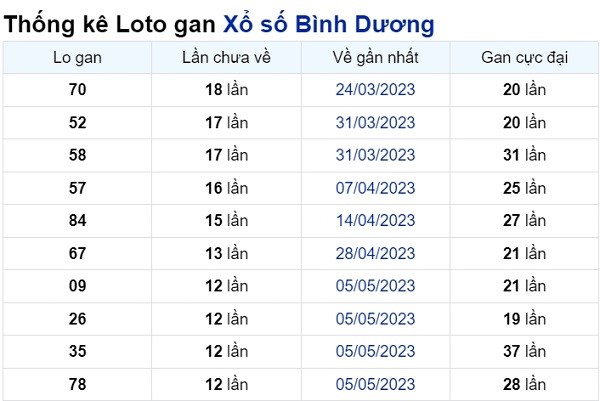Viewport: 600px width, 401px height.
Task: Click the Gan cực đại column header
Action: click(524, 58)
